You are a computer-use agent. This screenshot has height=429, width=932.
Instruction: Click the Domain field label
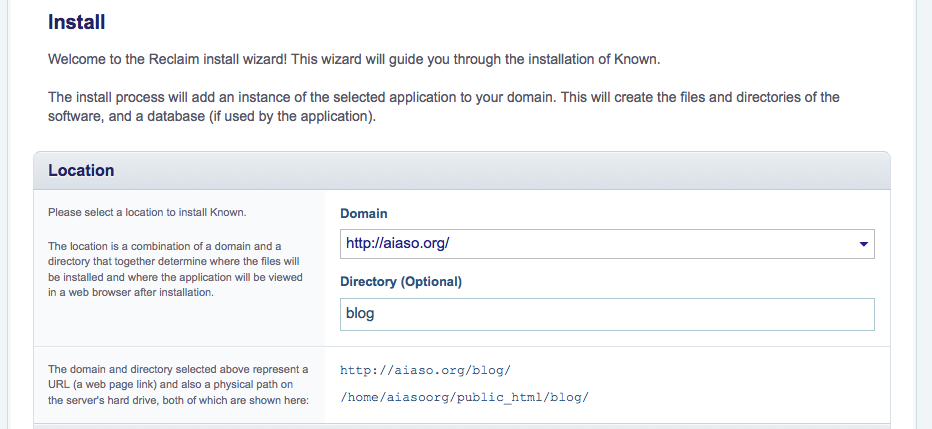click(x=364, y=214)
